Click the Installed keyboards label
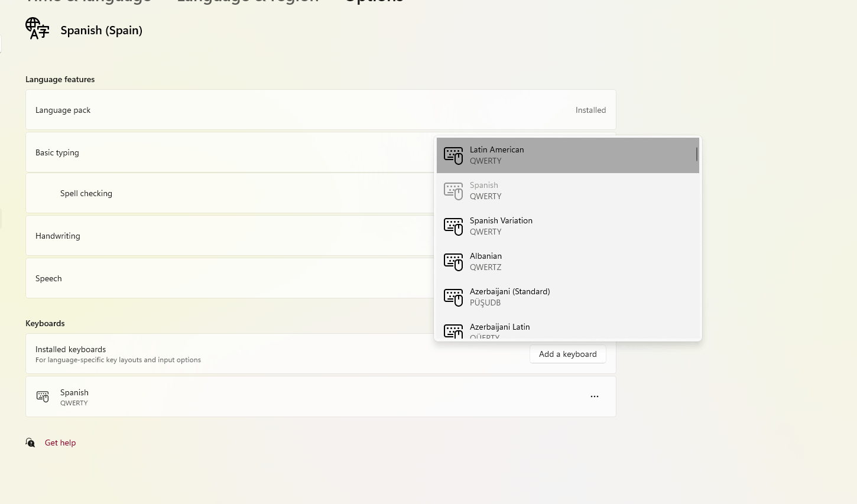The image size is (857, 504). click(71, 349)
